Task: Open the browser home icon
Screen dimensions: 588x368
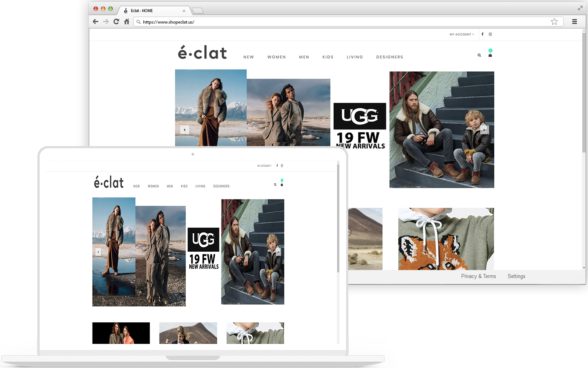Action: pos(127,22)
